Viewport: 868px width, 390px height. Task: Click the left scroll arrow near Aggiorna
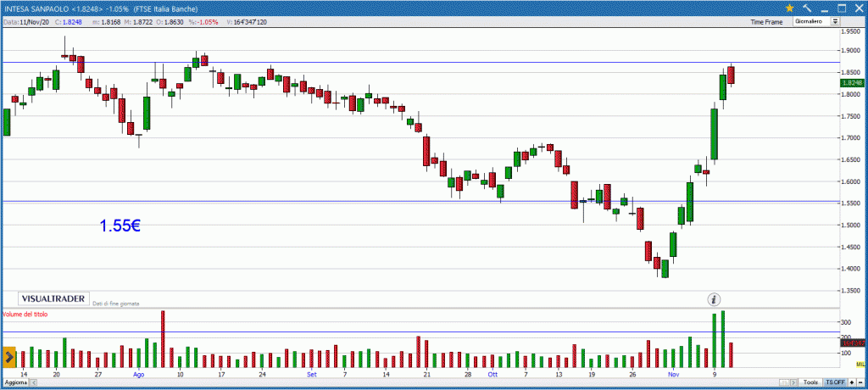point(33,383)
